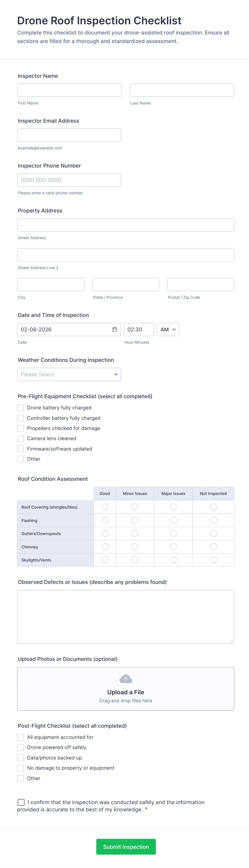Check Camera lens cleaned option

(21, 438)
